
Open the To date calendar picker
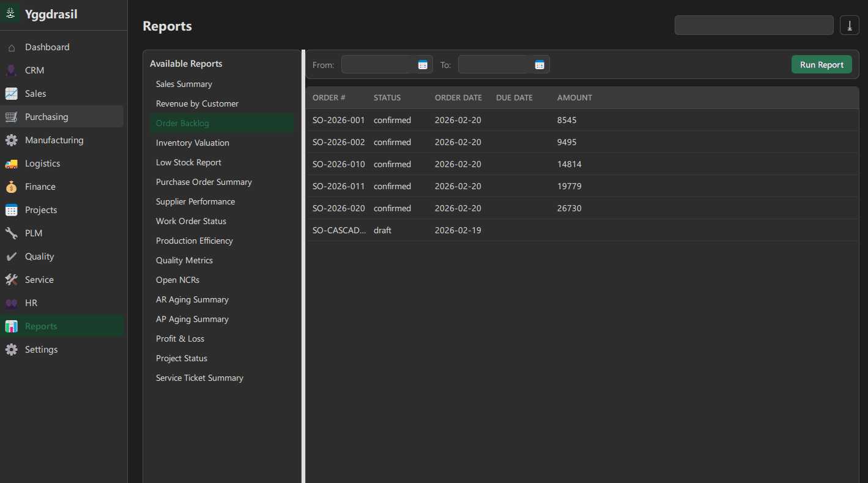click(x=539, y=64)
